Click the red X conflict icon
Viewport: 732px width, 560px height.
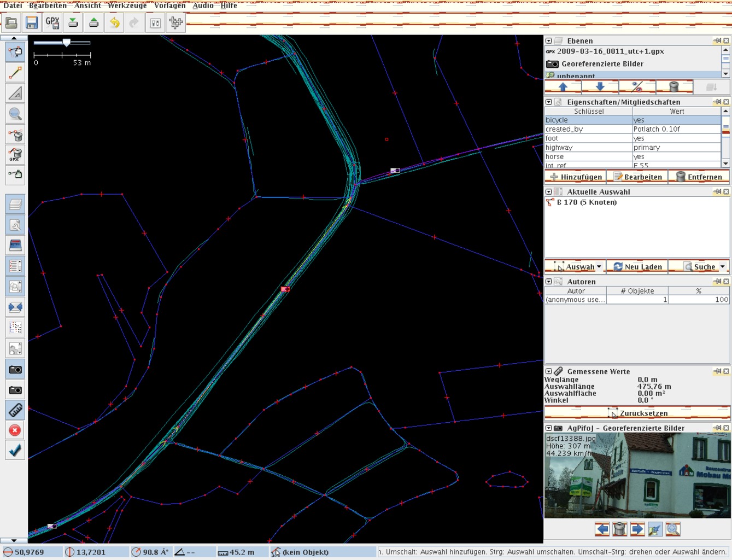(15, 430)
